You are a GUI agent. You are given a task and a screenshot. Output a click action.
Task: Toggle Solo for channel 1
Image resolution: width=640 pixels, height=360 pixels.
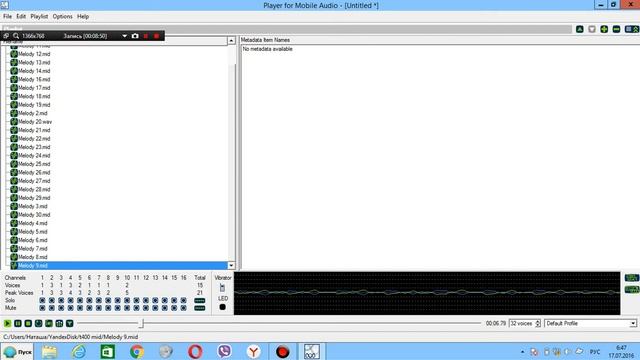click(x=42, y=300)
